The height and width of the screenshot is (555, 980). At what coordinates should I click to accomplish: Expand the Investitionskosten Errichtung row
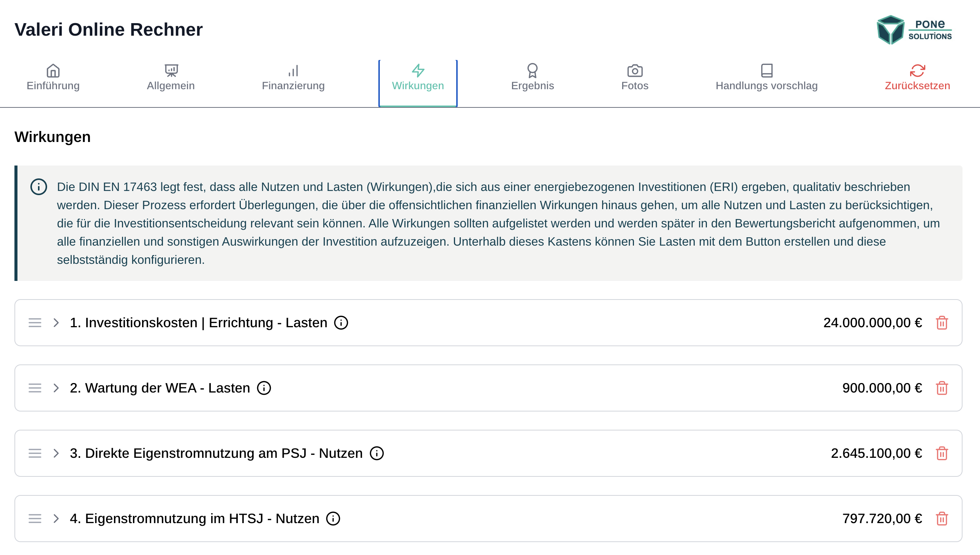pos(56,322)
